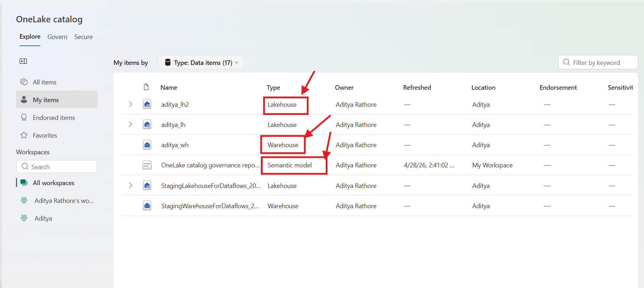This screenshot has width=644, height=288.
Task: Collapse the navigation pane icon
Action: click(23, 61)
